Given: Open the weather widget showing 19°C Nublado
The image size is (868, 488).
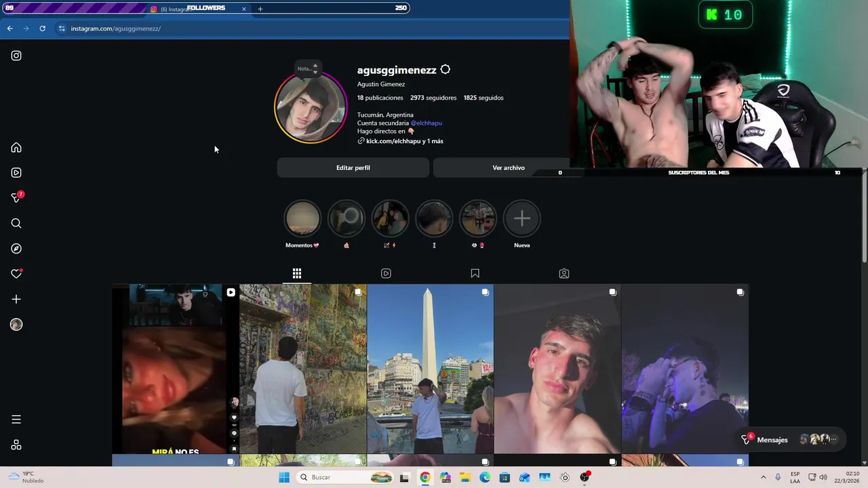Looking at the screenshot, I should tap(27, 477).
